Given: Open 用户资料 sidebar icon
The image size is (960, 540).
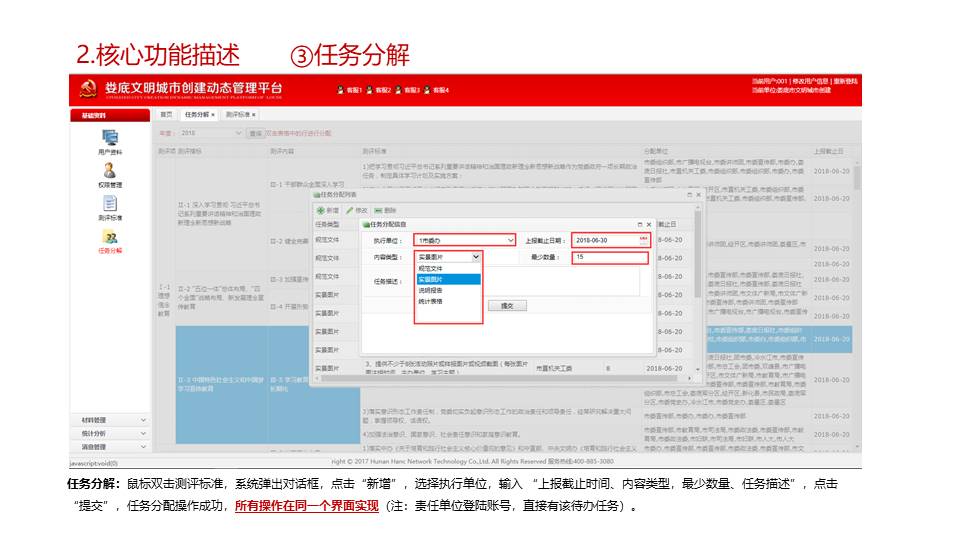Looking at the screenshot, I should pos(110,138).
